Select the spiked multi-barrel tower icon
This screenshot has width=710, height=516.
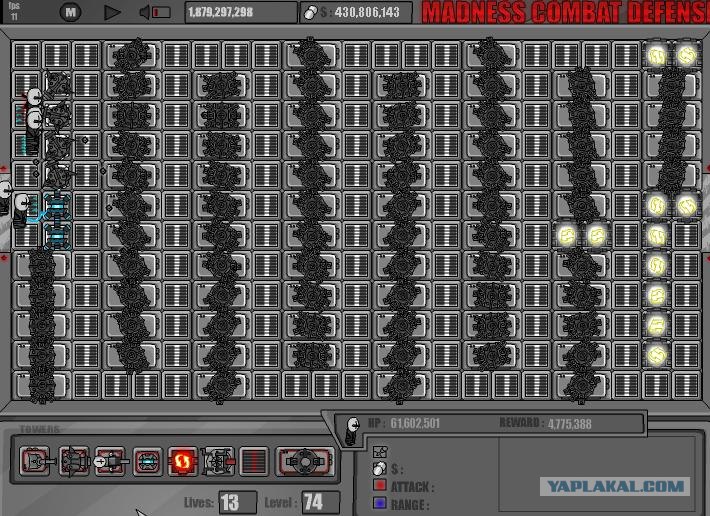click(x=74, y=461)
